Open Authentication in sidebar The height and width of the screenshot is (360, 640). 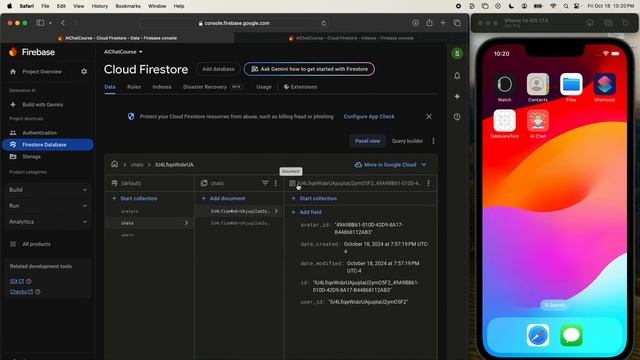click(x=40, y=133)
